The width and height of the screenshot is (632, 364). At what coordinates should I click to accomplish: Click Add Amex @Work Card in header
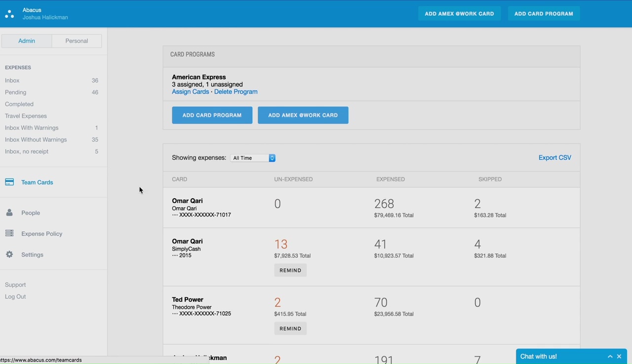tap(459, 14)
